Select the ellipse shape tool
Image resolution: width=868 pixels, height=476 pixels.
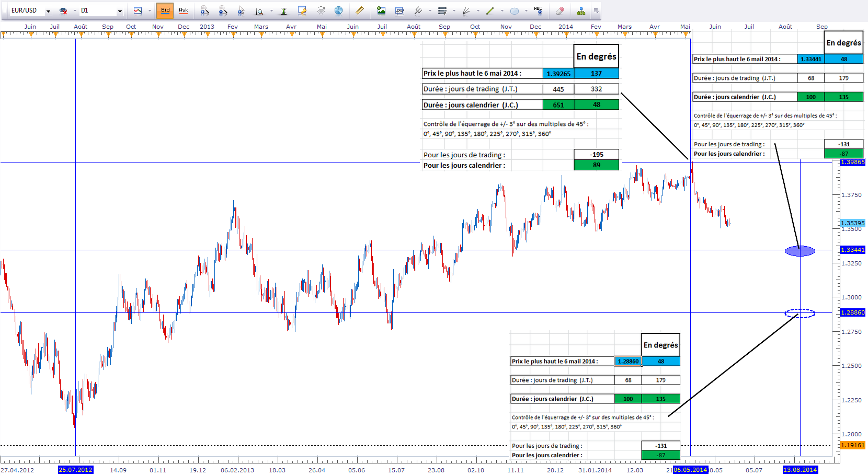pyautogui.click(x=515, y=10)
